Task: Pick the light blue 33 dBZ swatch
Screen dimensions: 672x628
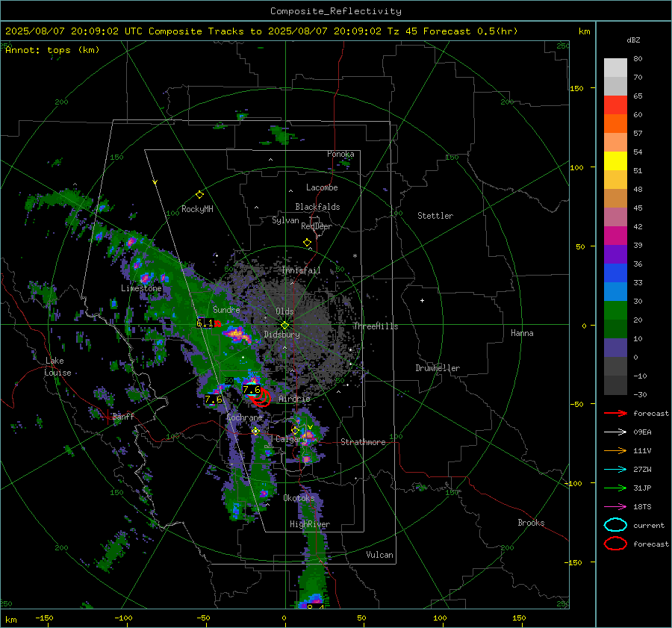Action: pos(615,291)
